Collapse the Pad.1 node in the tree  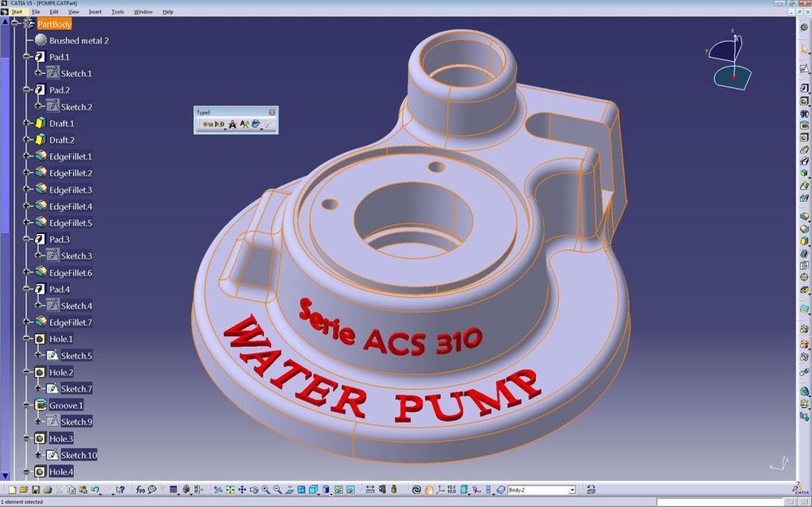pyautogui.click(x=26, y=57)
